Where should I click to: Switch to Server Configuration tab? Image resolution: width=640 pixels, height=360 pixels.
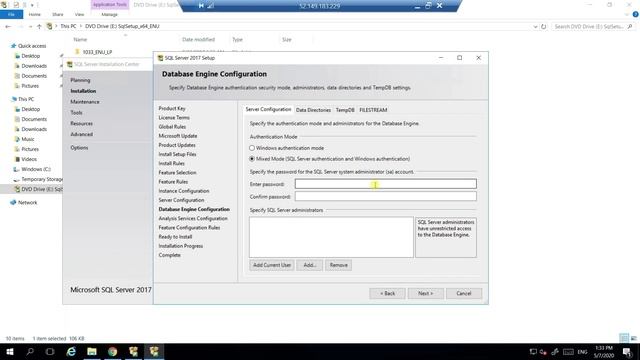click(268, 109)
